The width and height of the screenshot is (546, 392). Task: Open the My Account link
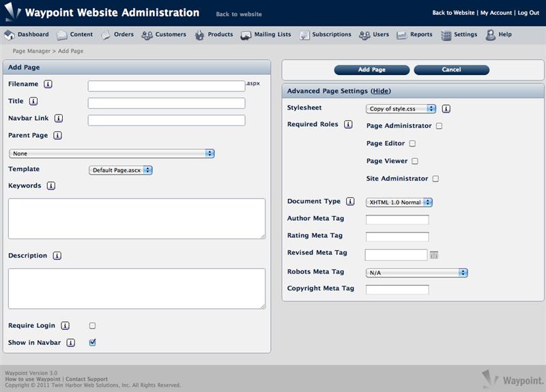click(496, 13)
